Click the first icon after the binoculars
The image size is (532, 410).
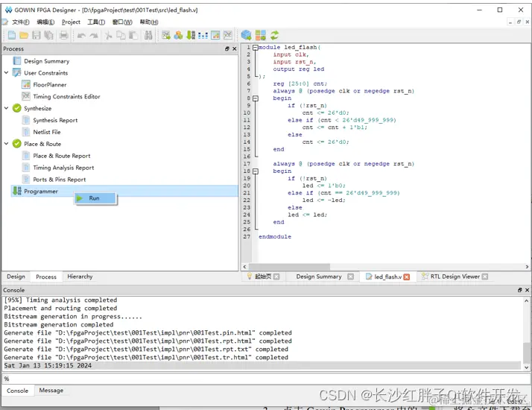(x=166, y=35)
